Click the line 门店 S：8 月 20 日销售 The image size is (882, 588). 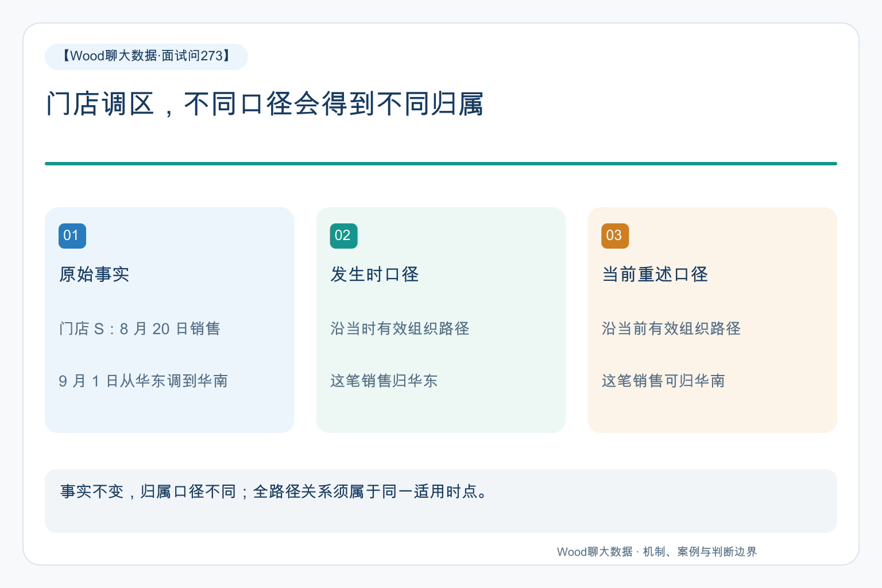pos(140,329)
